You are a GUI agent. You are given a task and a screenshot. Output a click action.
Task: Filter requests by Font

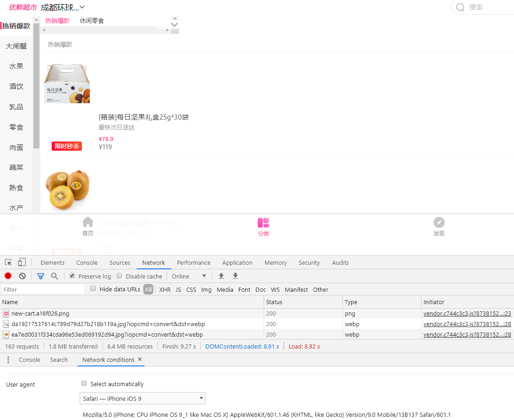pyautogui.click(x=244, y=290)
